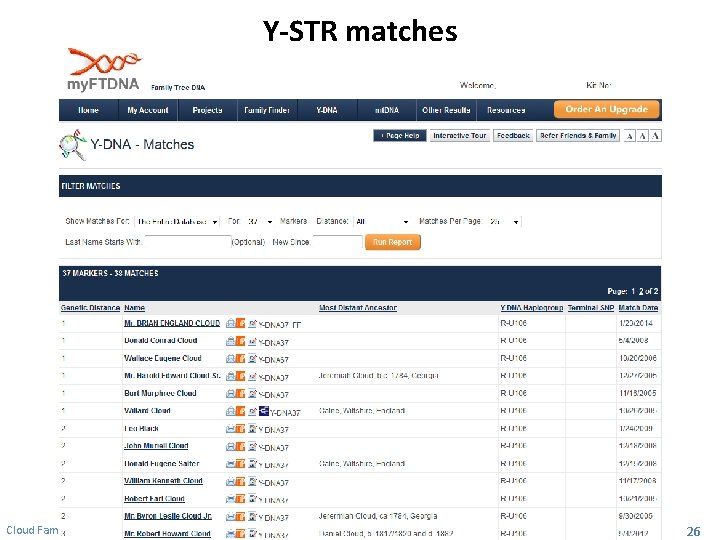
Task: Sort by Name column header
Action: click(135, 308)
